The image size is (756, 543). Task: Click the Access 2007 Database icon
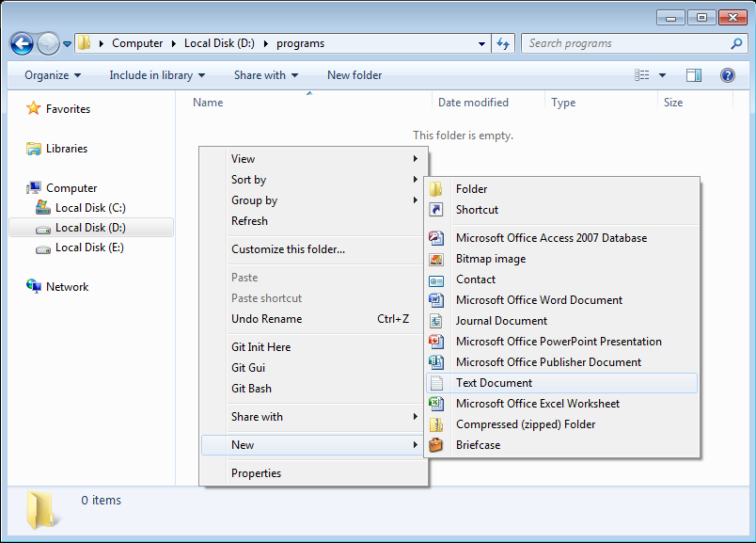point(436,238)
